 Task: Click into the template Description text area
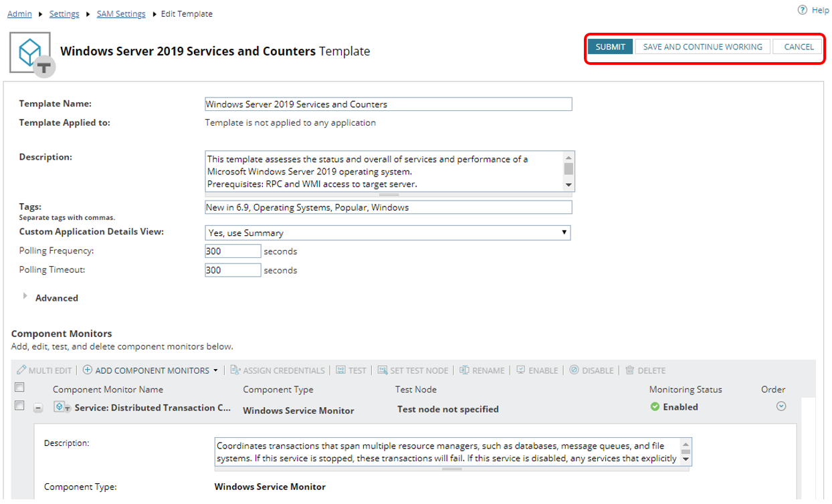click(384, 171)
